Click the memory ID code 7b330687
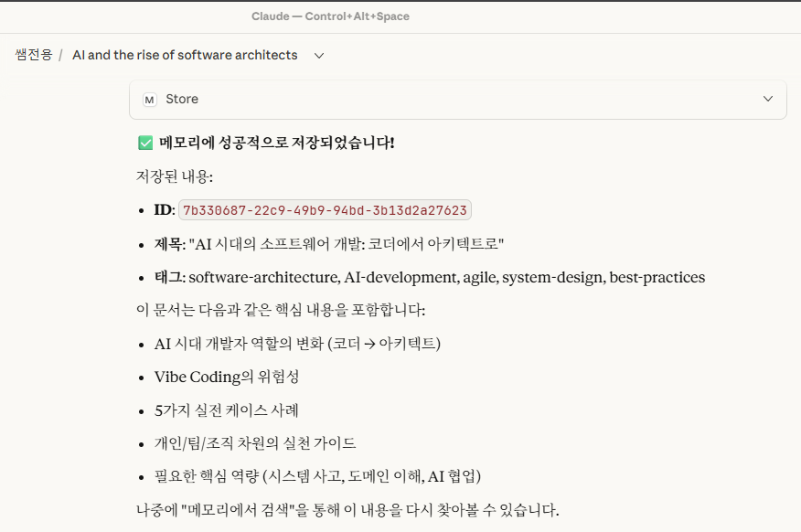Image resolution: width=801 pixels, height=532 pixels. coord(325,210)
